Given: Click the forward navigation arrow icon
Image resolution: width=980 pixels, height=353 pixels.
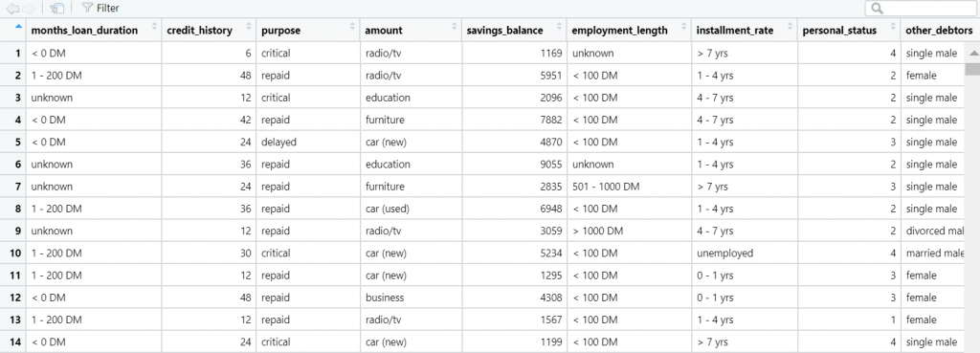Looking at the screenshot, I should click(28, 8).
